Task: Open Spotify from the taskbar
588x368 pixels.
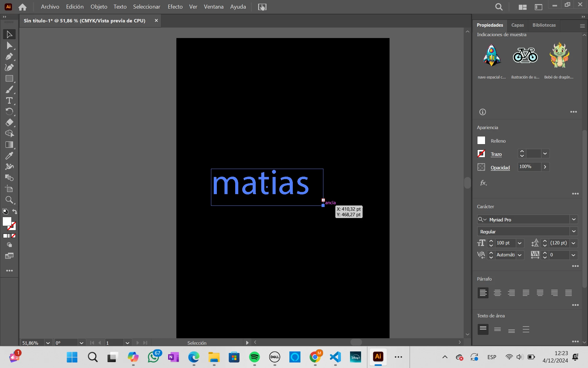Action: tap(254, 357)
